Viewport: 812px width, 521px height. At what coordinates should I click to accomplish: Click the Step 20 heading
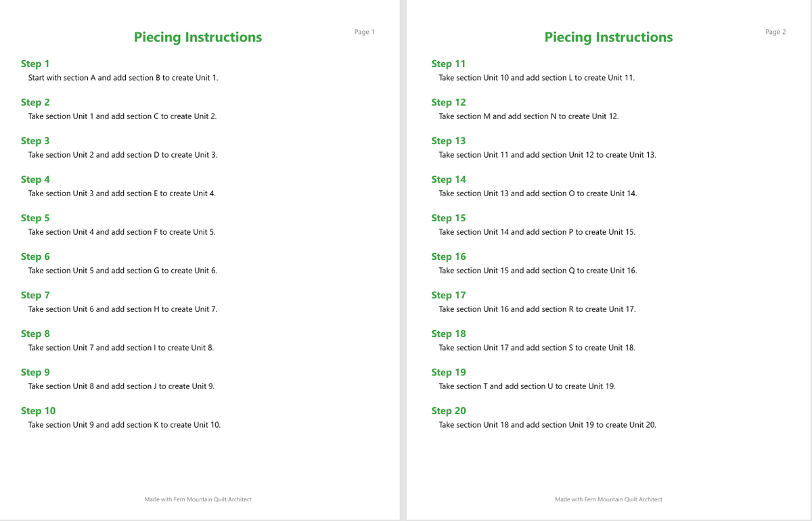click(x=449, y=411)
